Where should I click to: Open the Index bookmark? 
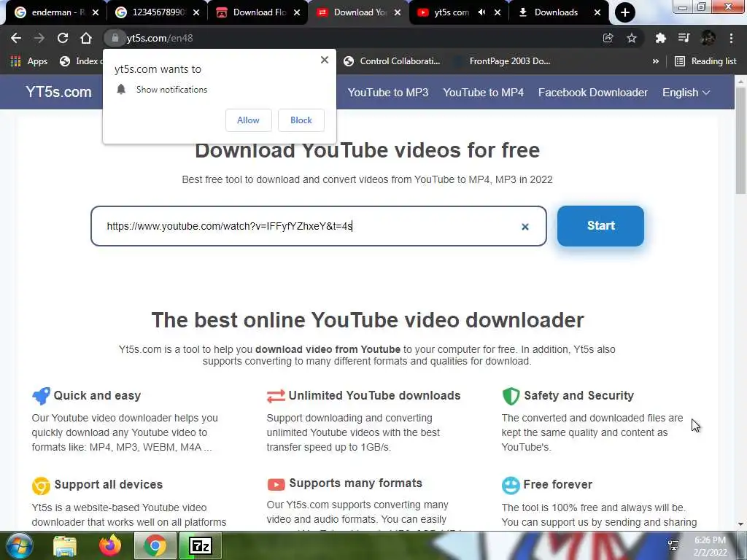81,61
